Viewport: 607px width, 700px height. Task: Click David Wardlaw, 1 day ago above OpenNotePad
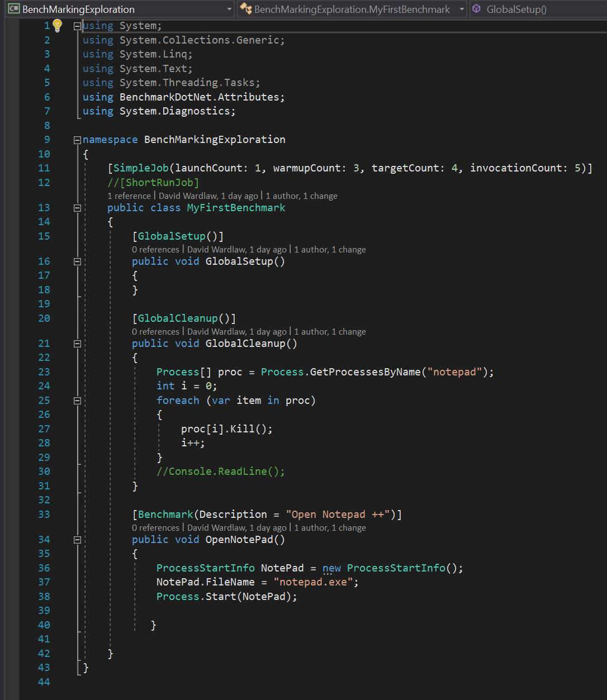(236, 527)
